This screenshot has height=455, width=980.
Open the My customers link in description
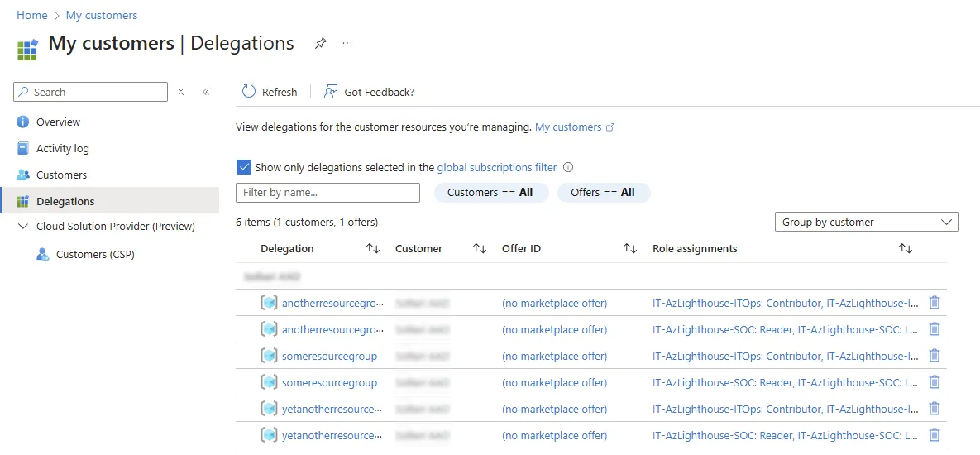pos(568,127)
